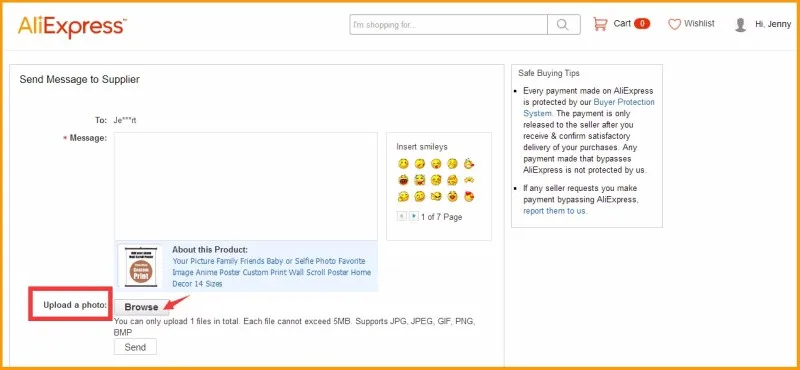Click the shopping cart icon
This screenshot has height=370, width=800.
pyautogui.click(x=601, y=24)
